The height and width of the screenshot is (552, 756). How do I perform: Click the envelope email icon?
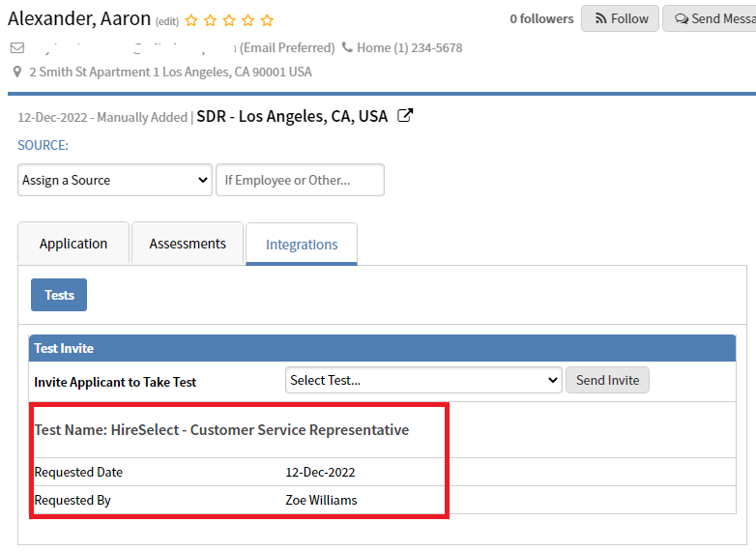16,47
